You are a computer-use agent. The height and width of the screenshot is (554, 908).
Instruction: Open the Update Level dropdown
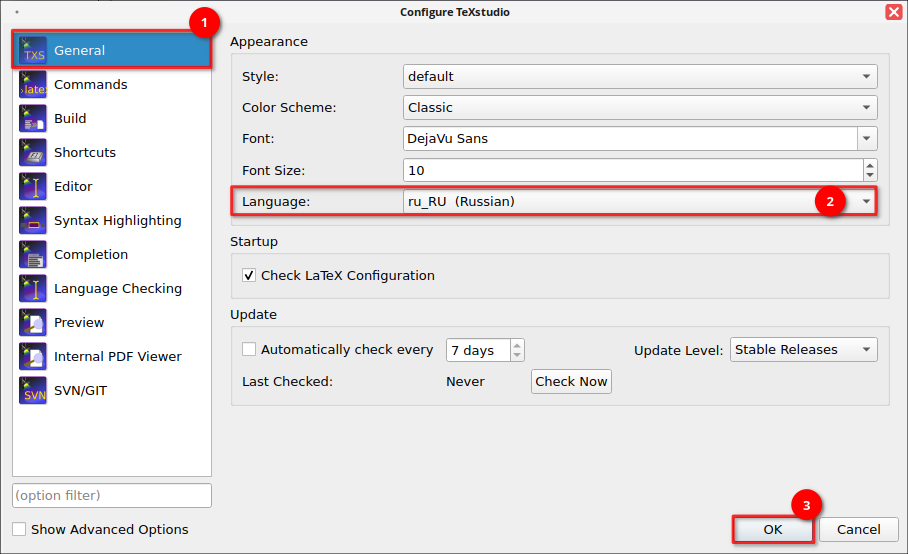(x=804, y=350)
